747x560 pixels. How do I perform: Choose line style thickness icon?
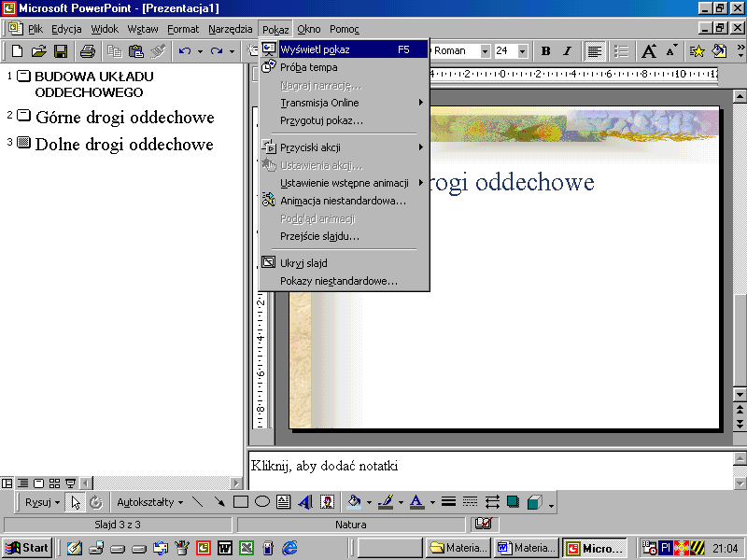[x=448, y=502]
